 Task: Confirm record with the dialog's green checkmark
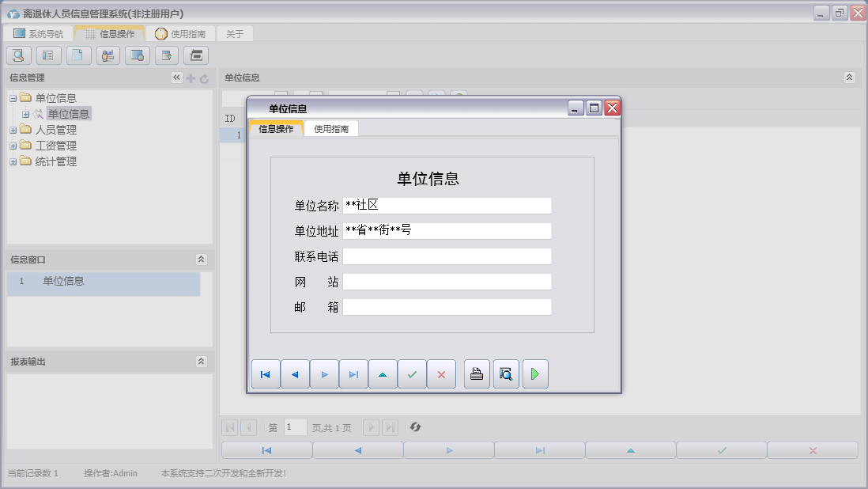tap(412, 374)
